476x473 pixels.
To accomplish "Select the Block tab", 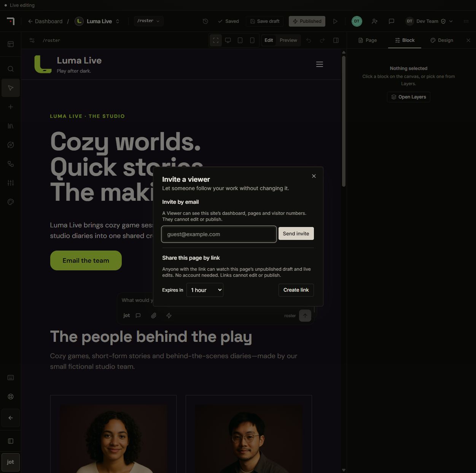I will (404, 40).
